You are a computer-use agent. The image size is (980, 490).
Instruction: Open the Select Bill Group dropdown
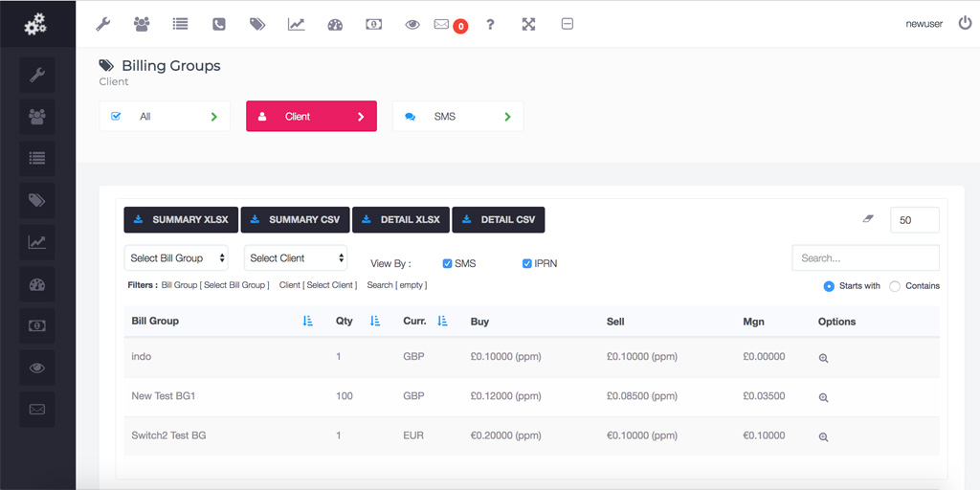click(x=176, y=257)
